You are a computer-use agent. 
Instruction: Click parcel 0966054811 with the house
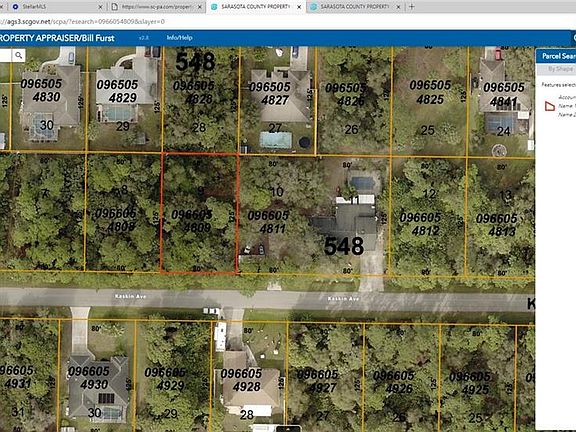(313, 215)
